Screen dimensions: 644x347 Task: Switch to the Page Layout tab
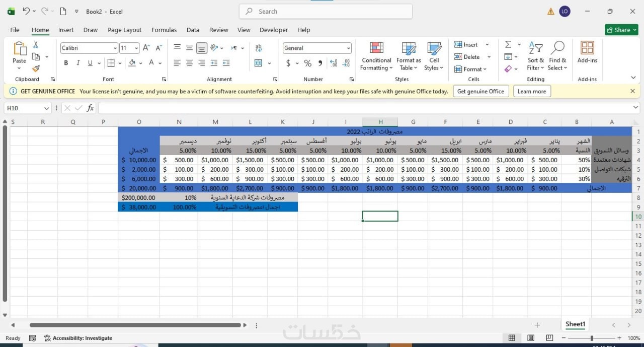pos(124,30)
